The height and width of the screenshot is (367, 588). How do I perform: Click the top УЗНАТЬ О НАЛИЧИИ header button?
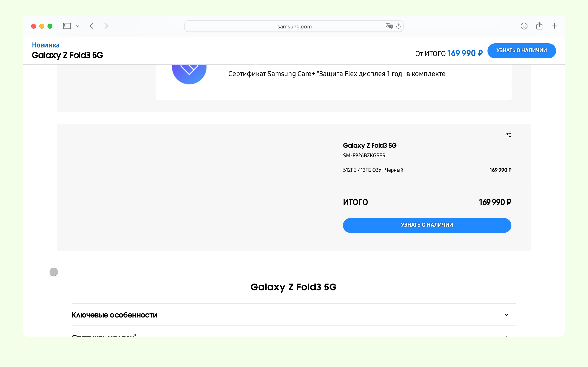[521, 51]
